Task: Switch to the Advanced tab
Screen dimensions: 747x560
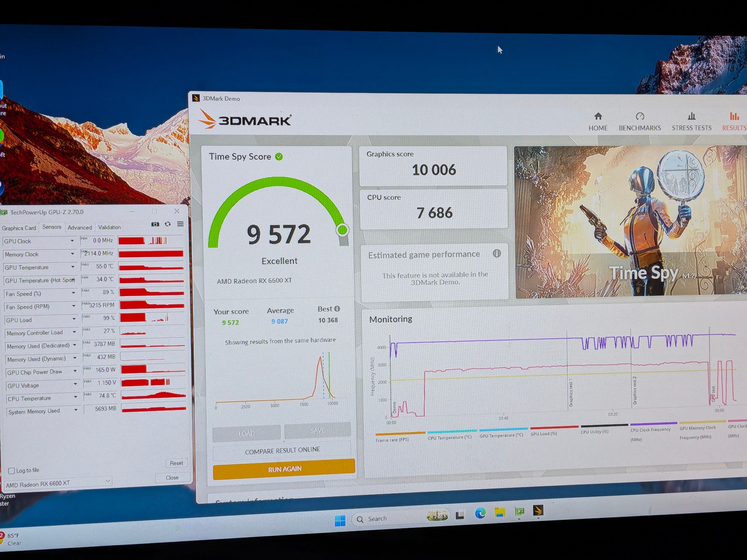Action: click(80, 227)
